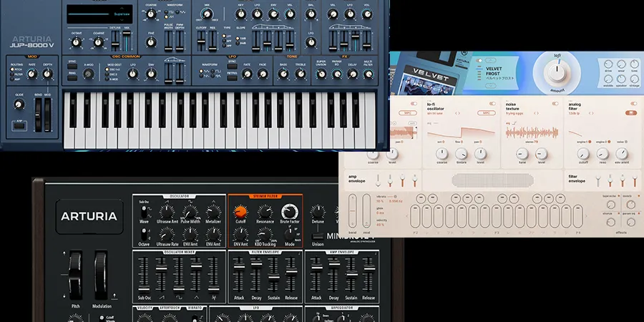Viewport: 644px width, 322px height.
Task: Click the MiniBrute Pitch wheel
Action: (x=75, y=275)
